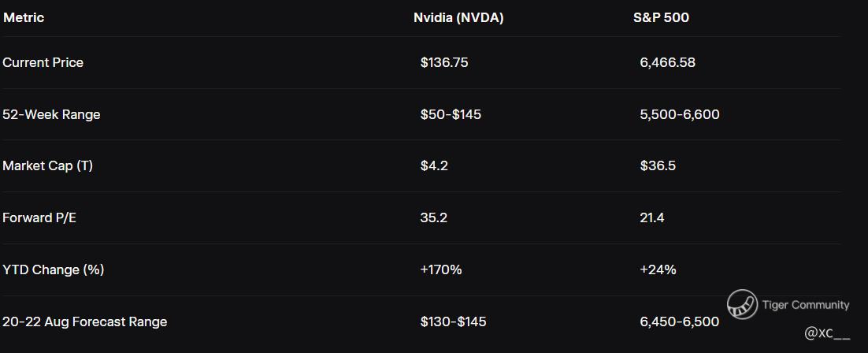The image size is (868, 353).
Task: Select the 52-Week Range row label
Action: point(51,114)
